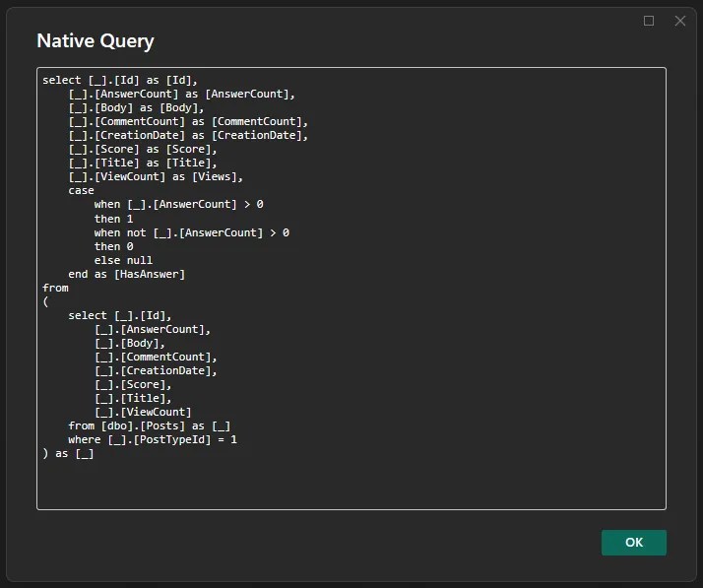Click the subquery line '[_].[CommentCount],'
Viewport: 703px width, 588px height.
coord(156,357)
